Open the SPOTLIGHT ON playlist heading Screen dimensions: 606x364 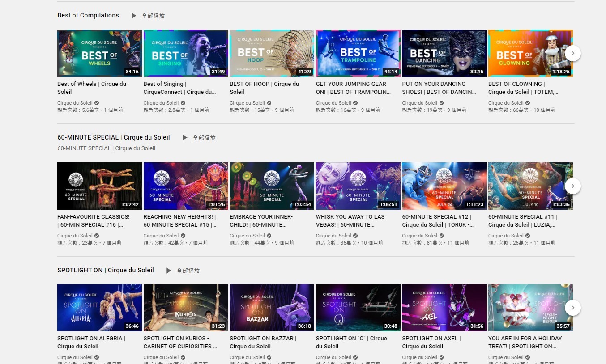(106, 270)
